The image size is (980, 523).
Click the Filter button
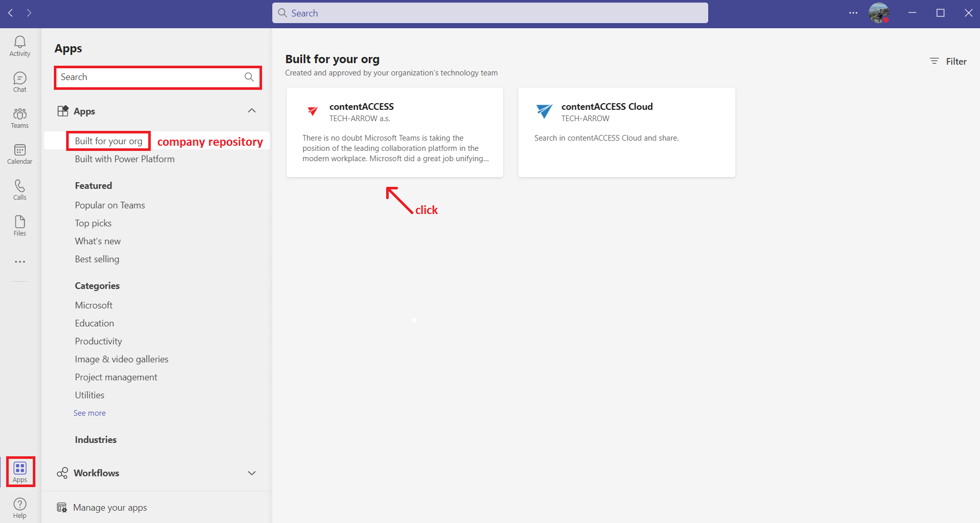pyautogui.click(x=948, y=61)
